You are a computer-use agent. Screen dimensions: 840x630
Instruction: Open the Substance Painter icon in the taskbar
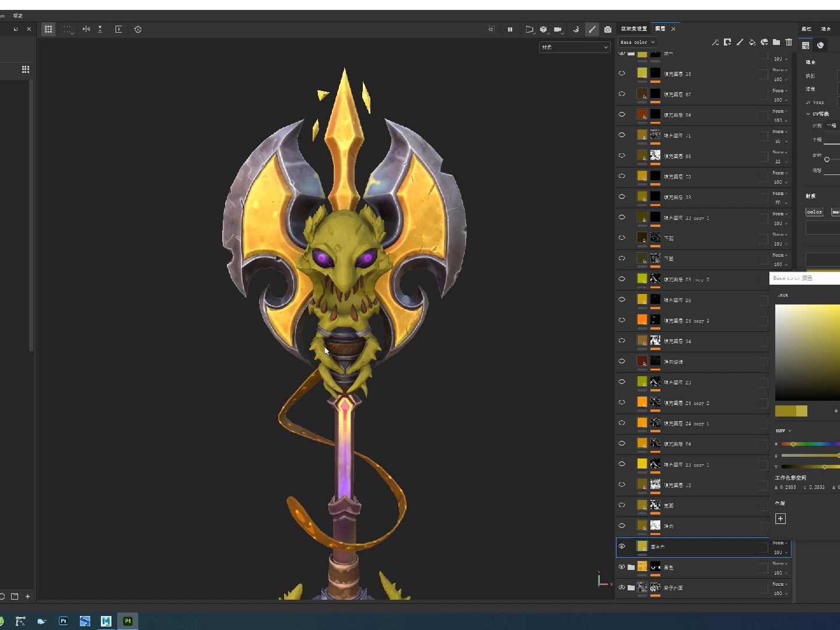point(127,621)
